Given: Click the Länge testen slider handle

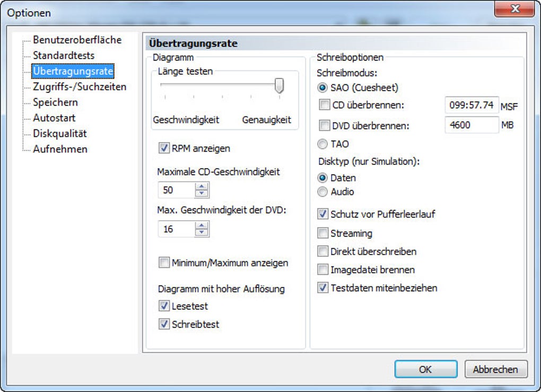Looking at the screenshot, I should click(279, 85).
